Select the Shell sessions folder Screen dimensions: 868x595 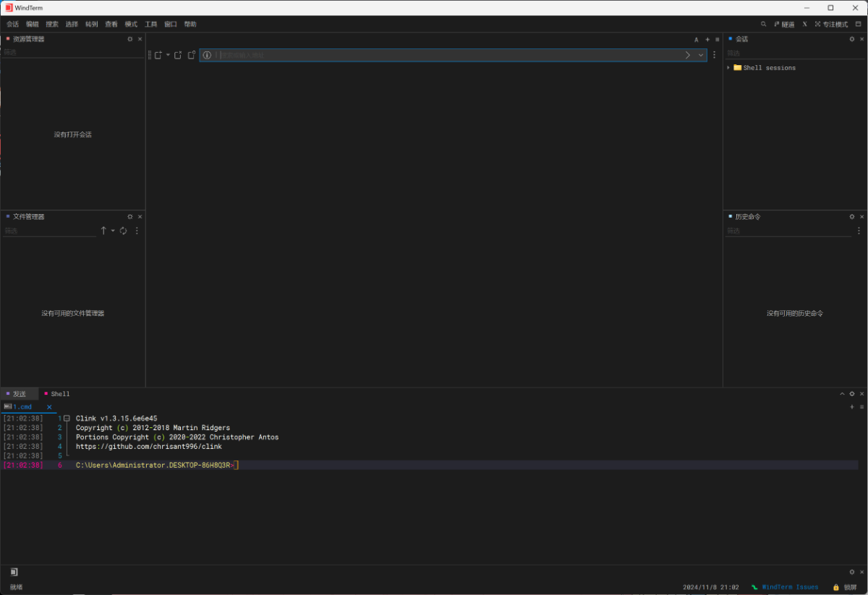point(765,68)
